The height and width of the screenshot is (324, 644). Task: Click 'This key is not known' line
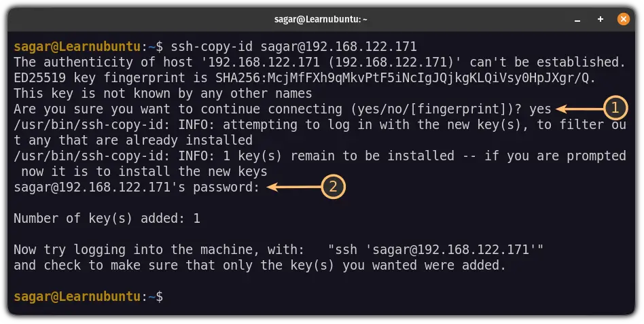(x=162, y=94)
